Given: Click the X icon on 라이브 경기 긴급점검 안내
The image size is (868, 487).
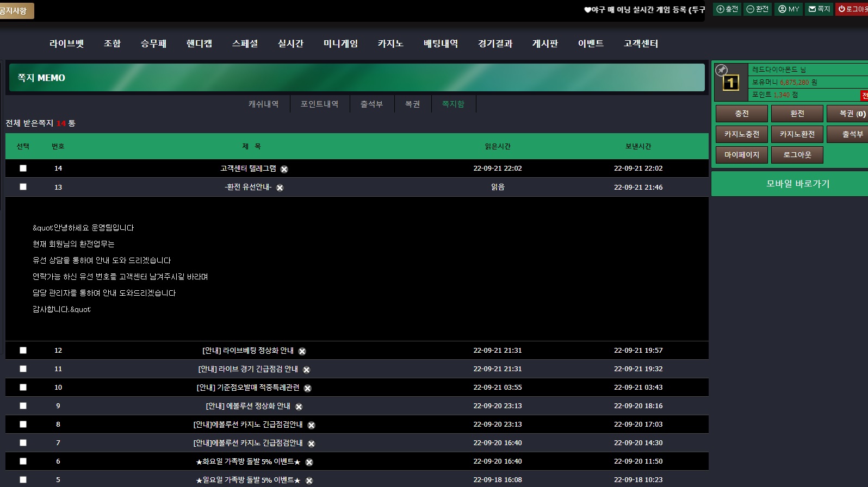Looking at the screenshot, I should point(306,370).
